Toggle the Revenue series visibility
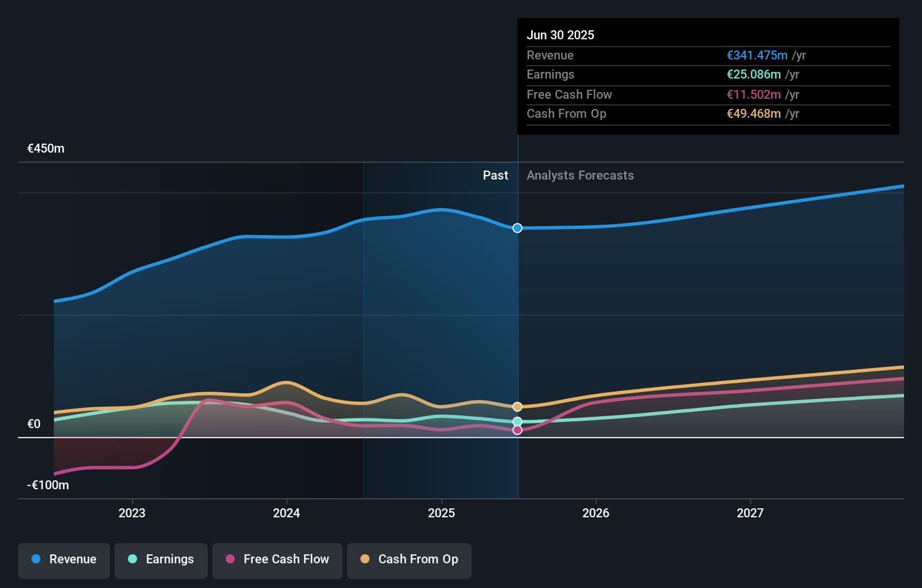Screen dimensions: 922x588 tap(63, 559)
